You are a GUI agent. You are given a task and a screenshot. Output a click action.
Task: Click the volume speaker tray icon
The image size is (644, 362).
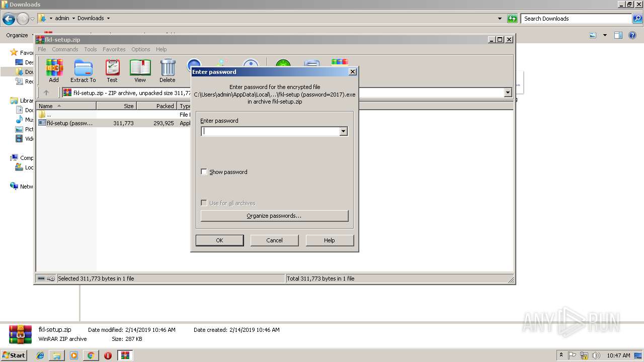(596, 355)
